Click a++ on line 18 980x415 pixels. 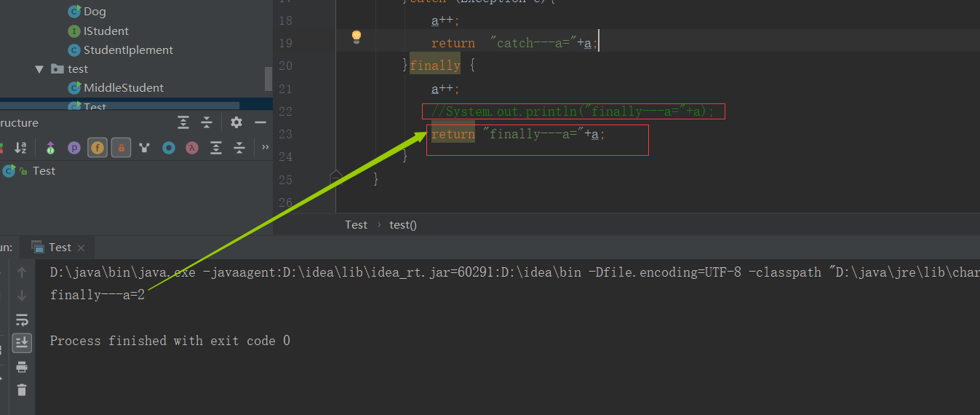[445, 20]
